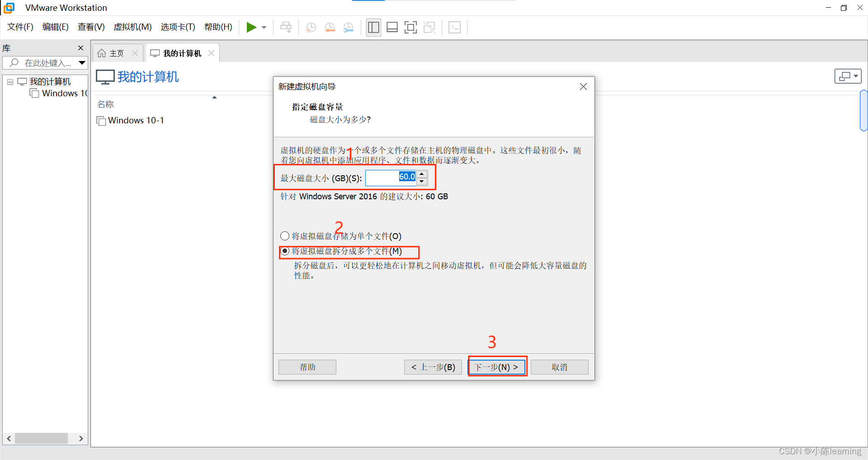The width and height of the screenshot is (868, 460).
Task: Click the home icon on 主页 tab
Action: [x=102, y=53]
